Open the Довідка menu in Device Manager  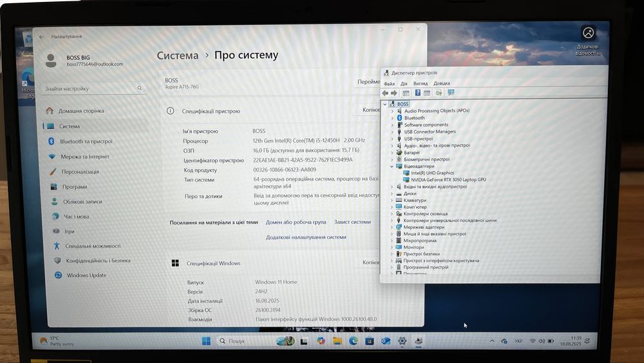coord(442,83)
